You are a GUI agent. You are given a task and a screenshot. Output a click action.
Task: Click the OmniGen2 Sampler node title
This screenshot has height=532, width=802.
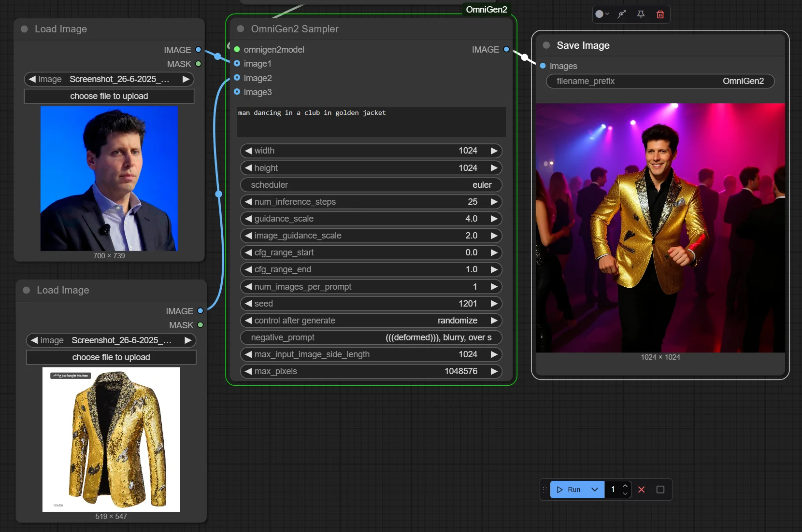[295, 29]
